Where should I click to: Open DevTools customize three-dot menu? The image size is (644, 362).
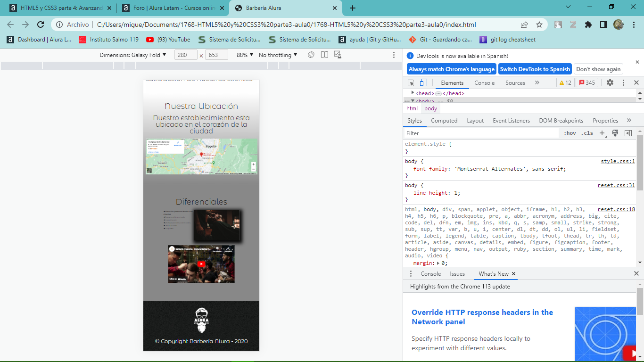click(623, 82)
